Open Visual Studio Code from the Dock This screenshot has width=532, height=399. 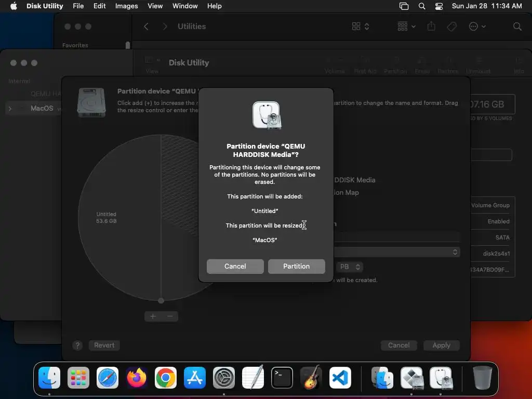click(x=340, y=377)
